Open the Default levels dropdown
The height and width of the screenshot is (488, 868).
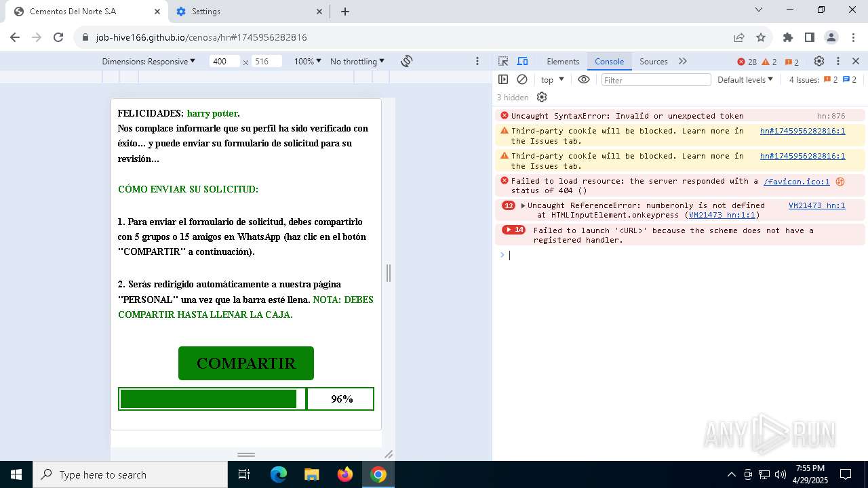tap(745, 79)
